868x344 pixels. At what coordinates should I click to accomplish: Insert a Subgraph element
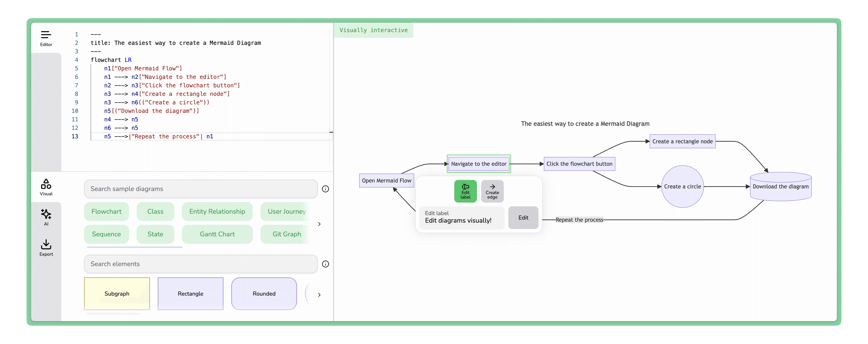(x=117, y=293)
